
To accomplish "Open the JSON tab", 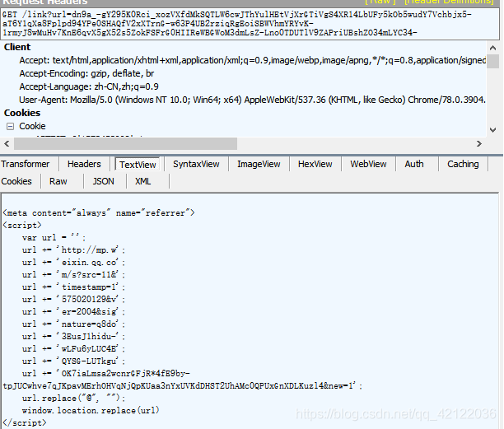I will point(103,181).
